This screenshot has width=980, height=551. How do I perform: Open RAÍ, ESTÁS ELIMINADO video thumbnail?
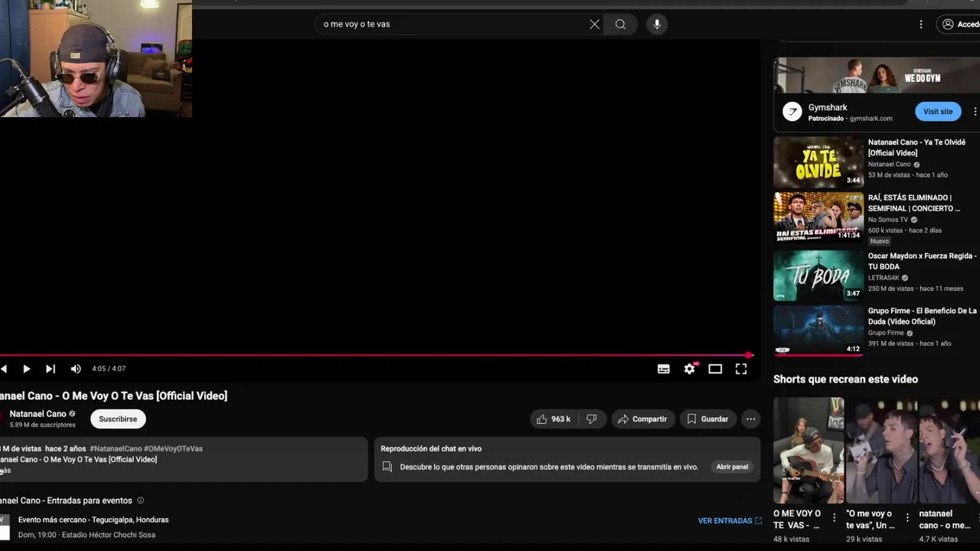pyautogui.click(x=818, y=217)
